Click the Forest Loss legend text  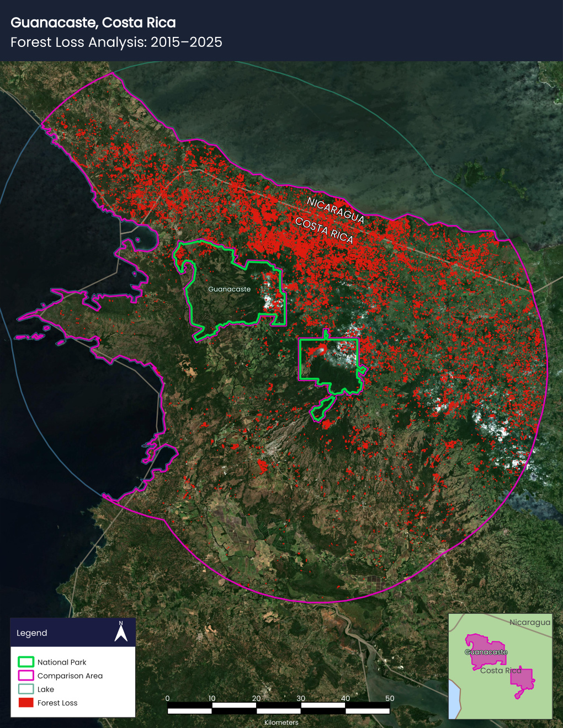point(57,703)
